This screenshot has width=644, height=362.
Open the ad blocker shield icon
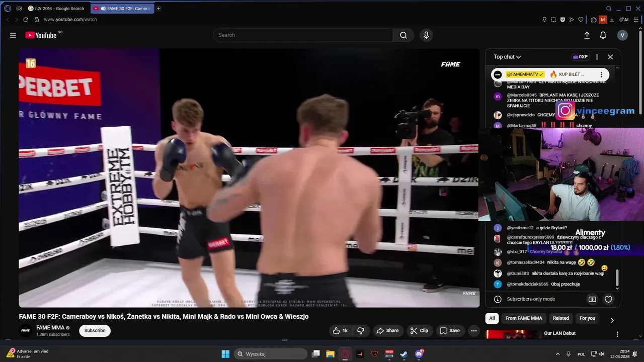[x=562, y=20]
